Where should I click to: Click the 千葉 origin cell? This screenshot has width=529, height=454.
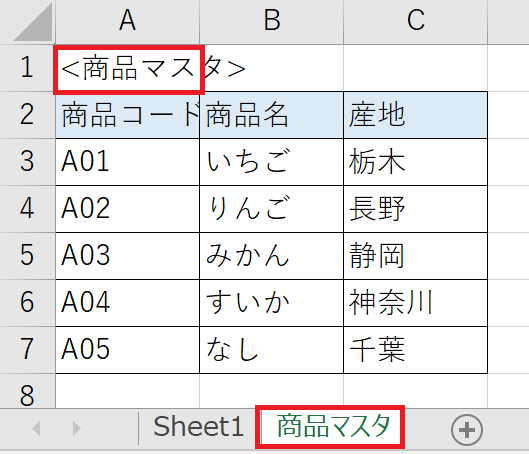point(415,350)
